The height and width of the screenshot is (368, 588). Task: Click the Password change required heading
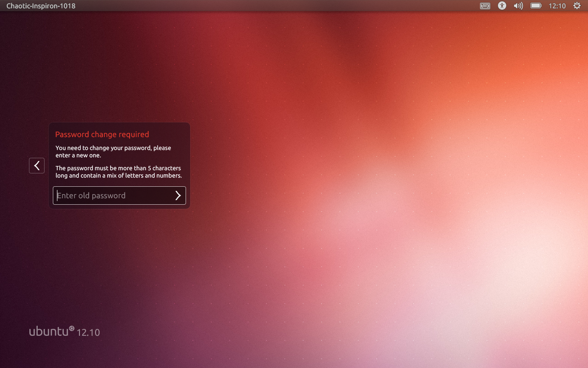coord(102,134)
